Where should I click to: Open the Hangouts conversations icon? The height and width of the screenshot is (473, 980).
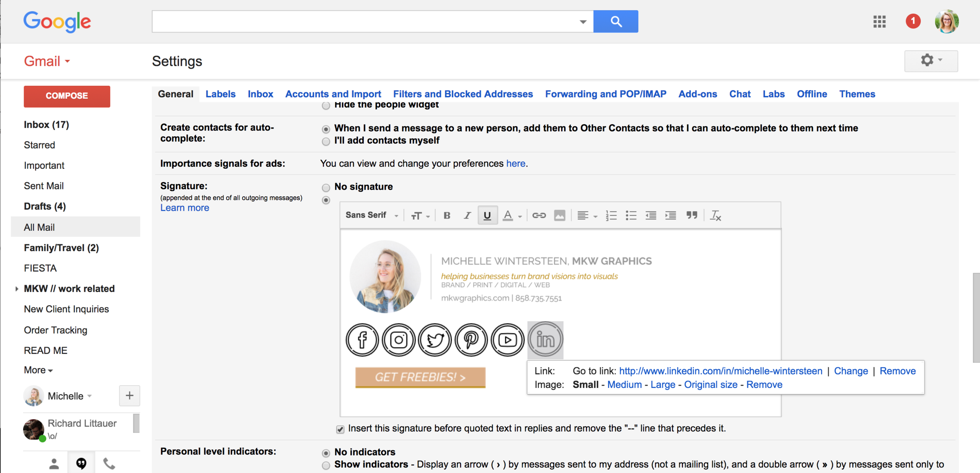[81, 464]
